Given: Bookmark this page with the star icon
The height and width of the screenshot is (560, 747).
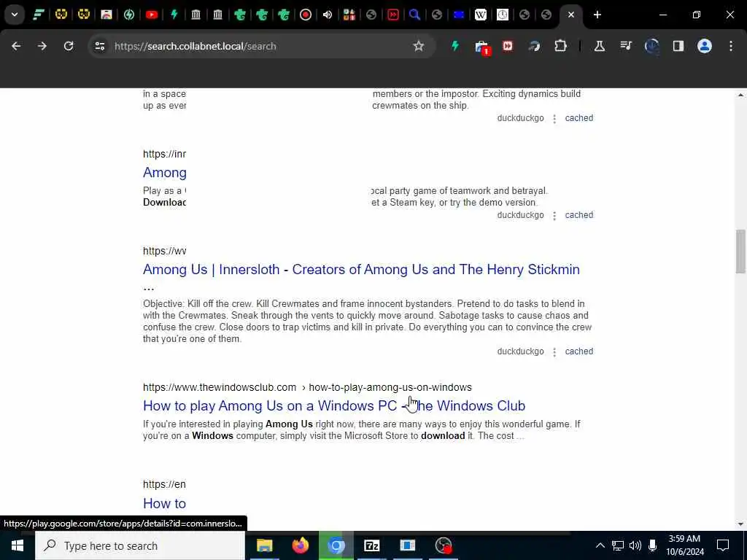Looking at the screenshot, I should [418, 46].
